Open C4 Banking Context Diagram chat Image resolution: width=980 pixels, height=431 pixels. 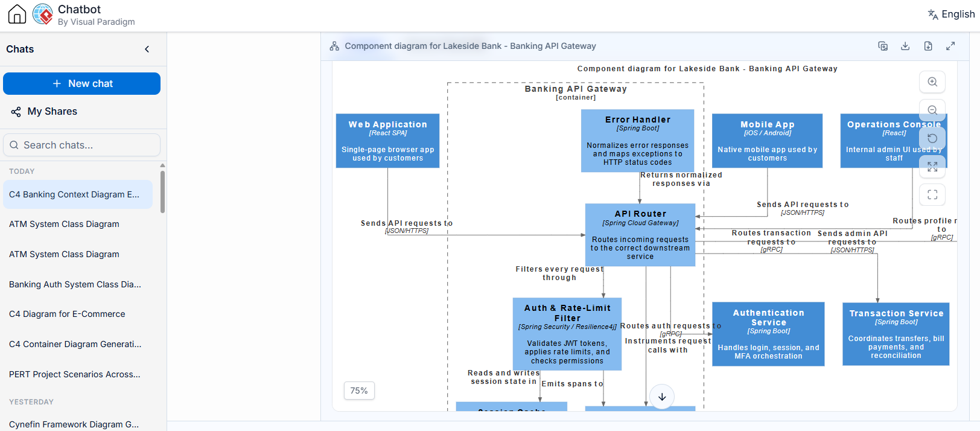click(78, 194)
